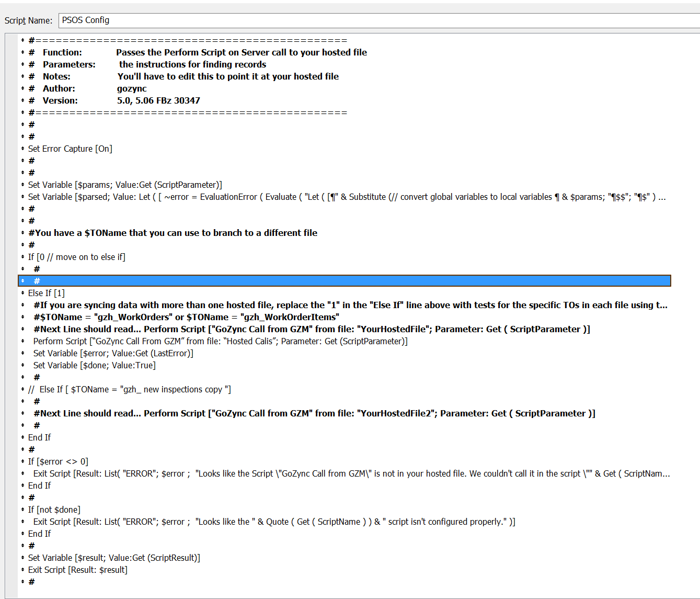This screenshot has width=700, height=599.
Task: Select the Set Error Capture [On] step
Action: coord(70,149)
